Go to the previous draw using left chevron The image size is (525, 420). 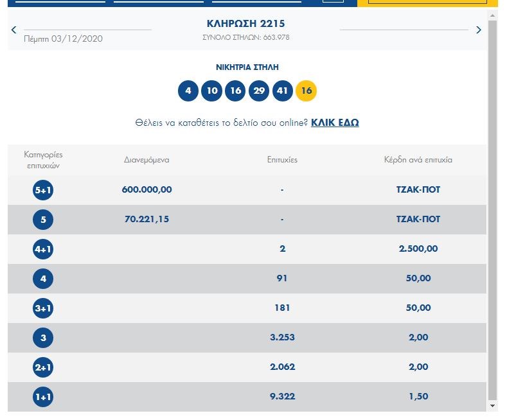click(14, 30)
